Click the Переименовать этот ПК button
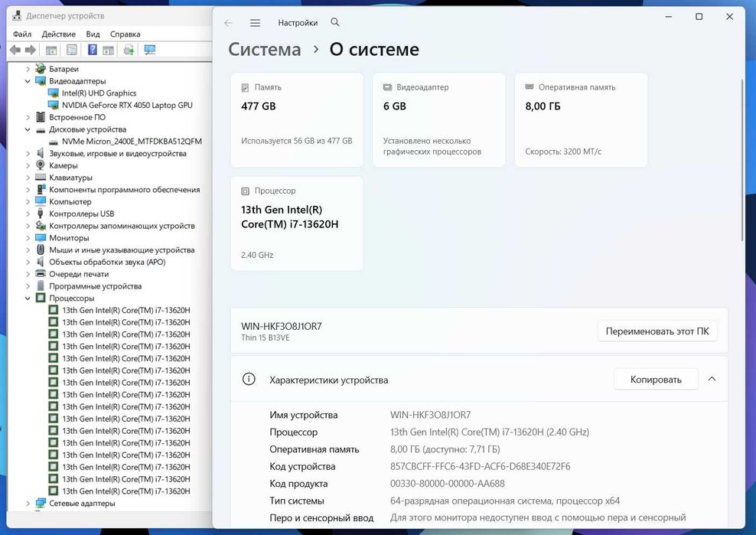The height and width of the screenshot is (535, 756). [657, 331]
